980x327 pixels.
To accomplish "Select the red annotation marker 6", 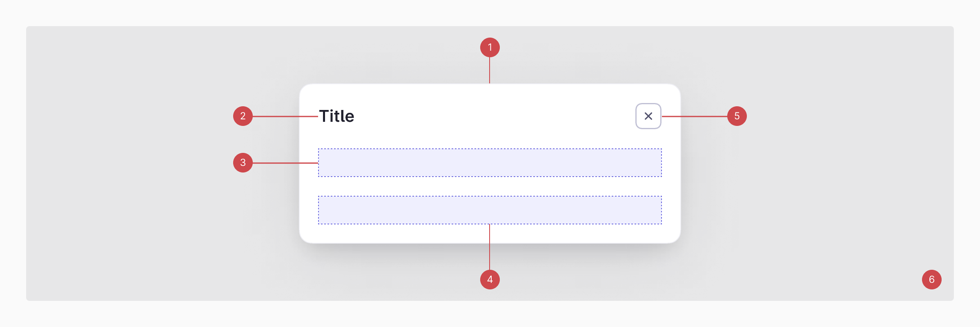I will pos(932,280).
